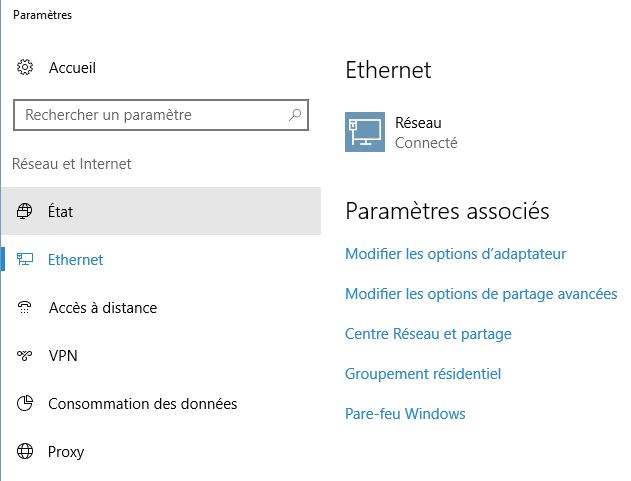The width and height of the screenshot is (631, 481).
Task: Open the Pare-feu Windows link
Action: 405,414
